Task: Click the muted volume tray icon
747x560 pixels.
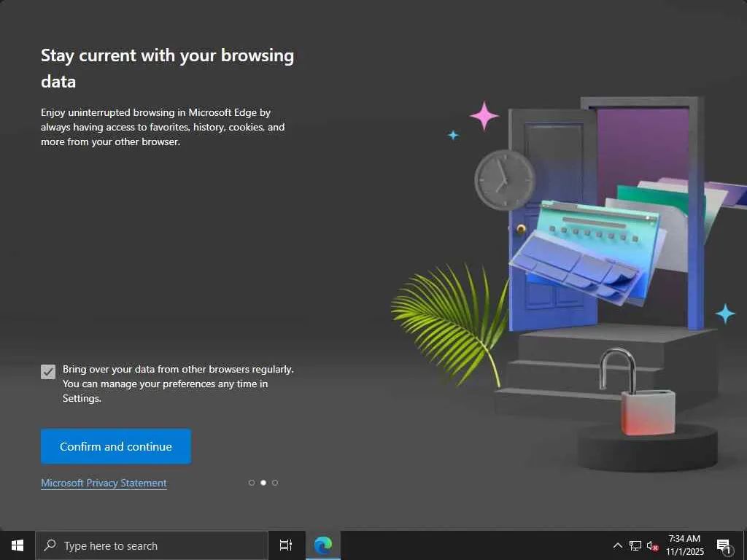Action: pyautogui.click(x=652, y=545)
